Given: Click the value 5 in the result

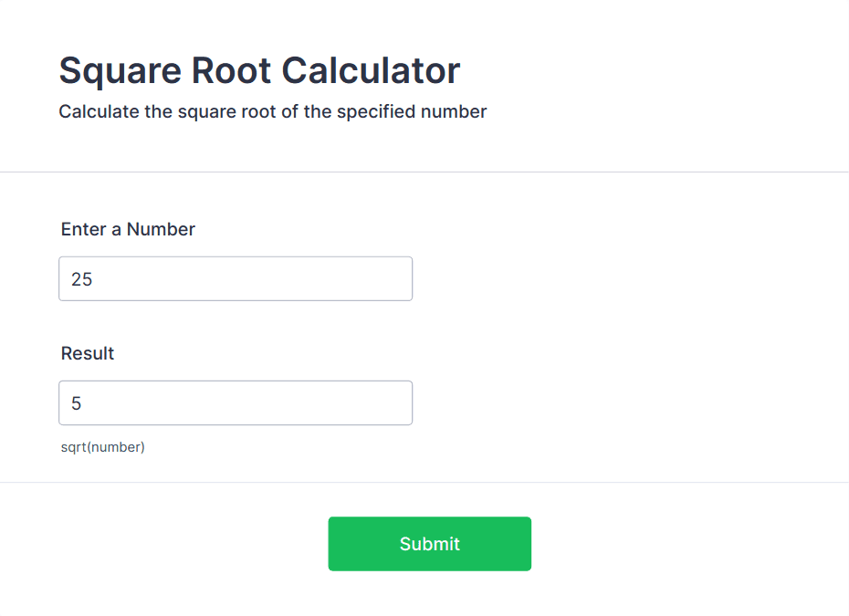Looking at the screenshot, I should (x=79, y=402).
